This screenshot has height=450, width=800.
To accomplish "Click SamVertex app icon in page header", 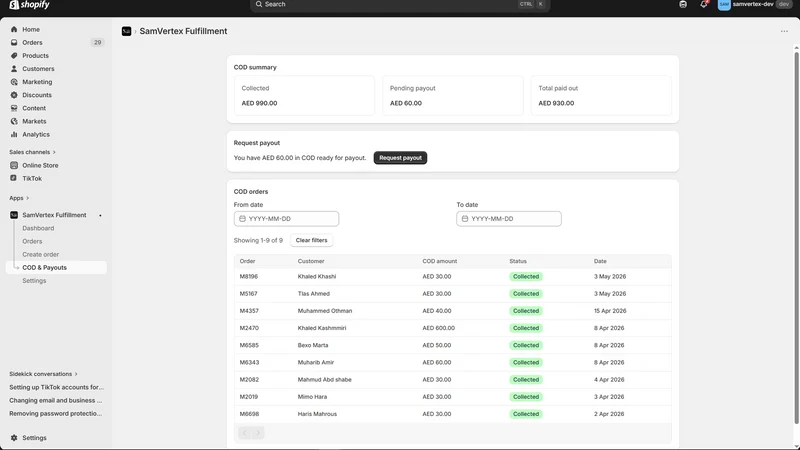I will [x=127, y=31].
